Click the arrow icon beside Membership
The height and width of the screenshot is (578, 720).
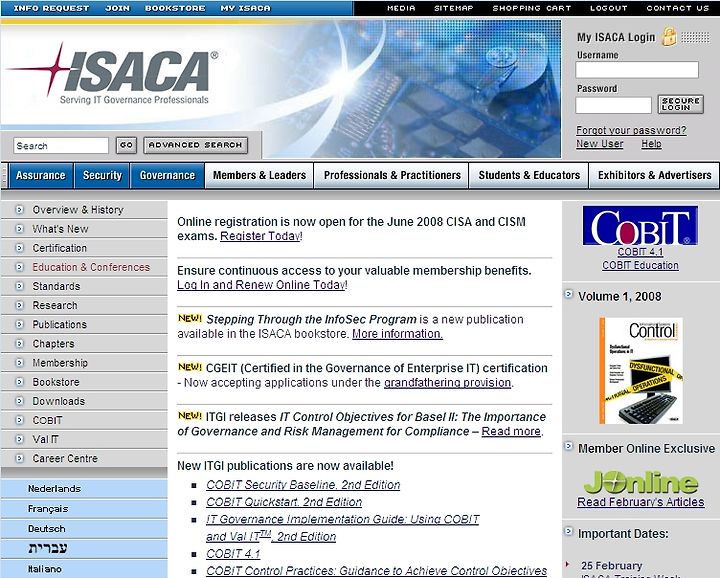tap(19, 363)
